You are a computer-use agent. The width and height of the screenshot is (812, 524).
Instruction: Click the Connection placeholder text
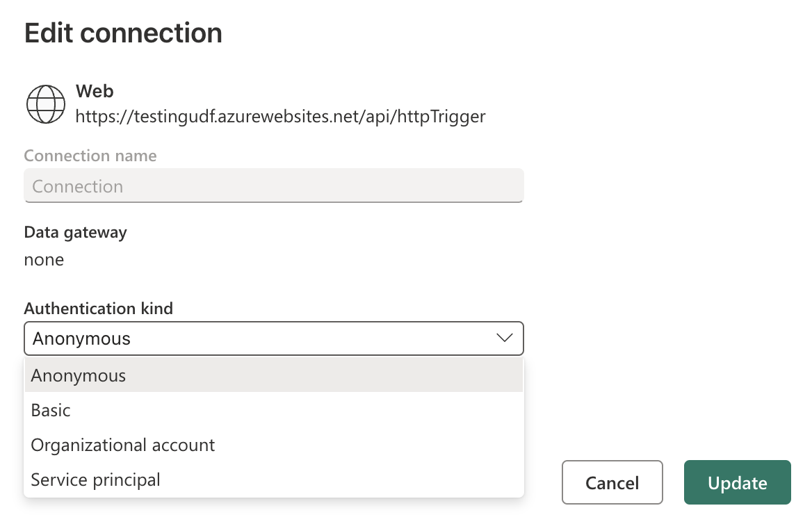pyautogui.click(x=77, y=186)
